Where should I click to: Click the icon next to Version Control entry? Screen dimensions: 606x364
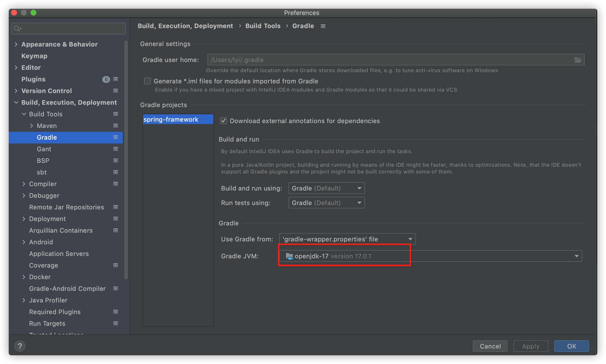[x=115, y=91]
